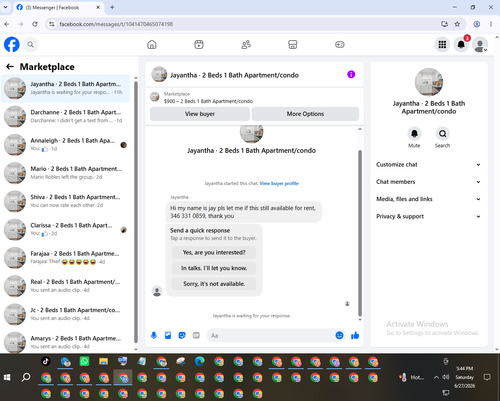The height and width of the screenshot is (401, 500).
Task: Open the account profile avatar menu
Action: click(480, 45)
